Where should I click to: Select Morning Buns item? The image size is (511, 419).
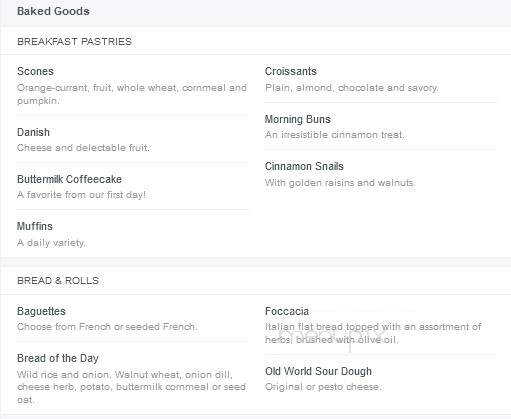[x=298, y=119]
